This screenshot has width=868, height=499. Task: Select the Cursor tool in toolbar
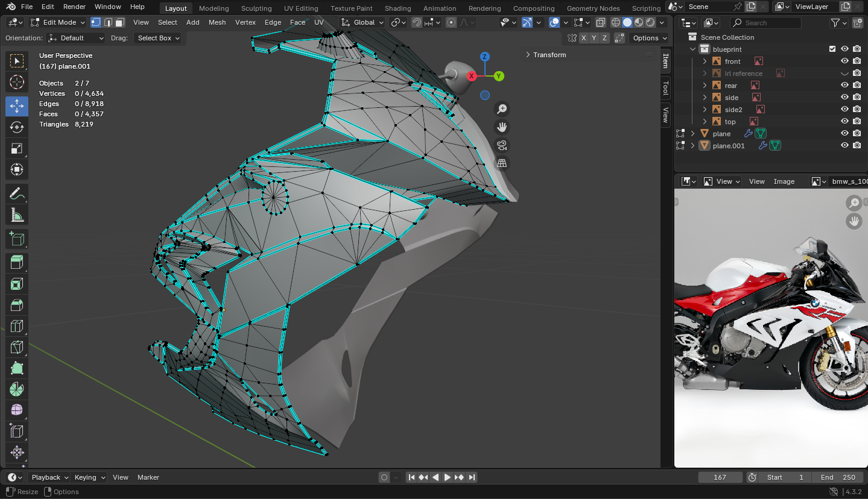point(17,83)
